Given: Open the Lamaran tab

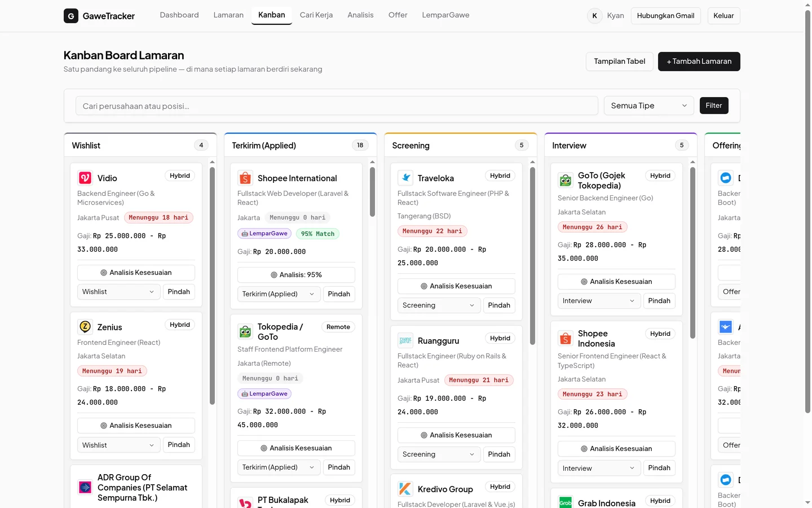Looking at the screenshot, I should tap(228, 15).
